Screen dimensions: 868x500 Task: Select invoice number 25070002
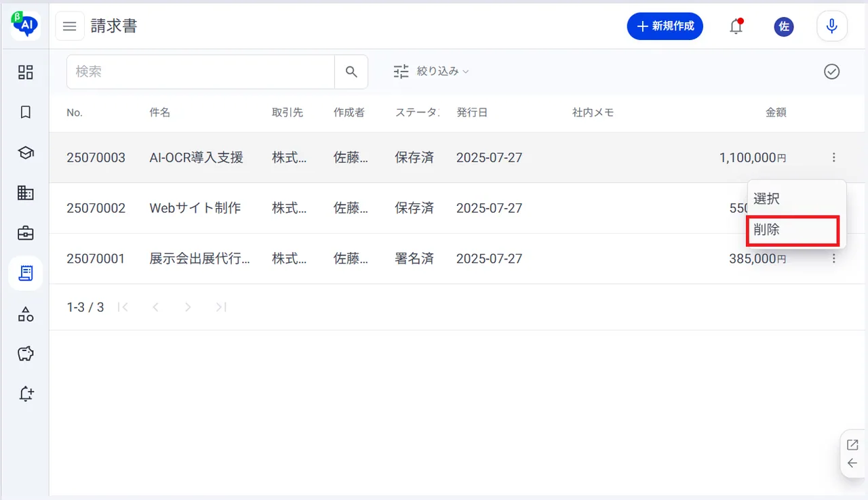(96, 208)
